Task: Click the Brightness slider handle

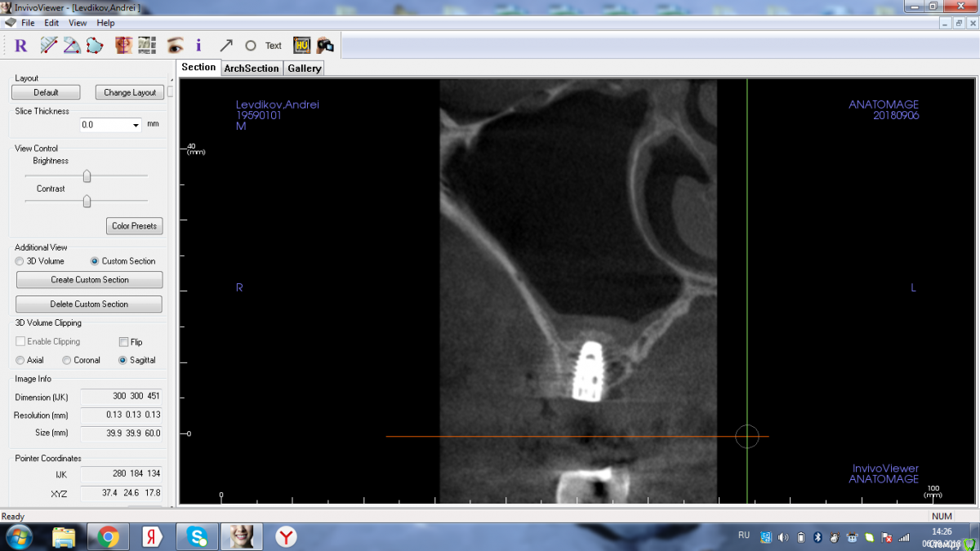Action: tap(87, 176)
